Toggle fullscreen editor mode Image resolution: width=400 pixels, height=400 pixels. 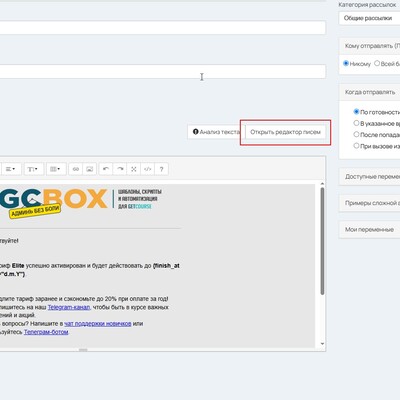pyautogui.click(x=134, y=169)
